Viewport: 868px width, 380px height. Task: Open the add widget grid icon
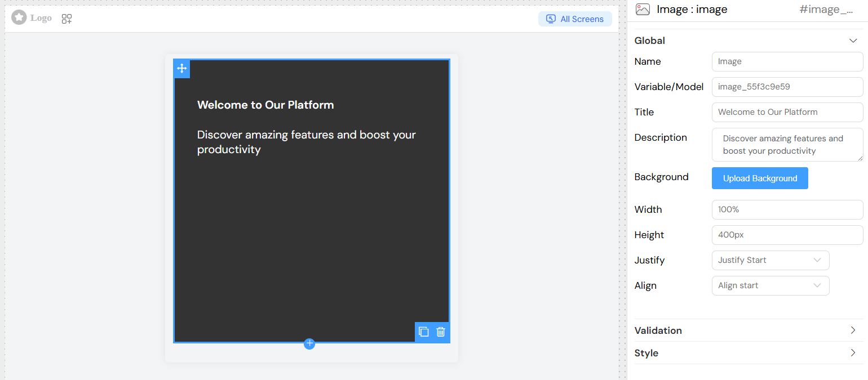[x=67, y=19]
